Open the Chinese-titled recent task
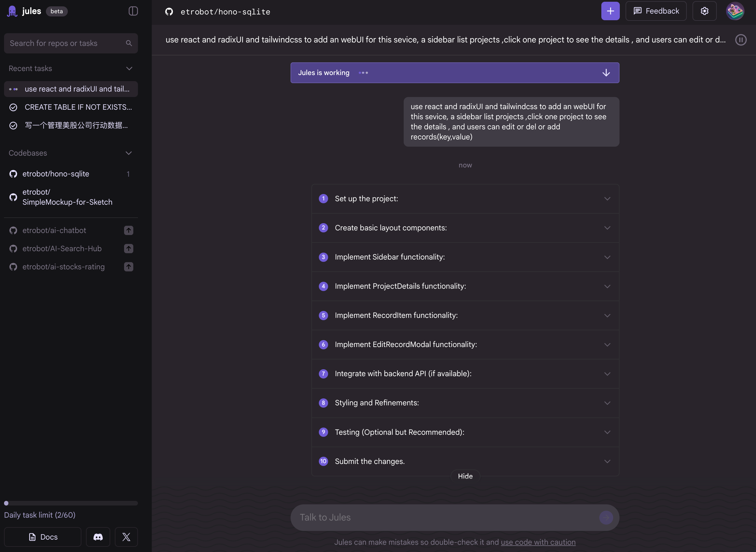Viewport: 756px width, 552px height. click(x=71, y=125)
